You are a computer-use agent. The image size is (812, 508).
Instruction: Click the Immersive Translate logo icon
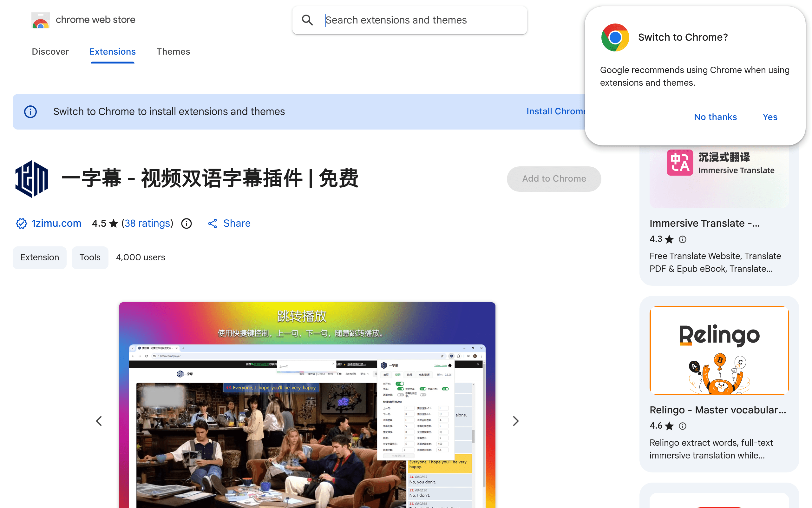click(680, 163)
